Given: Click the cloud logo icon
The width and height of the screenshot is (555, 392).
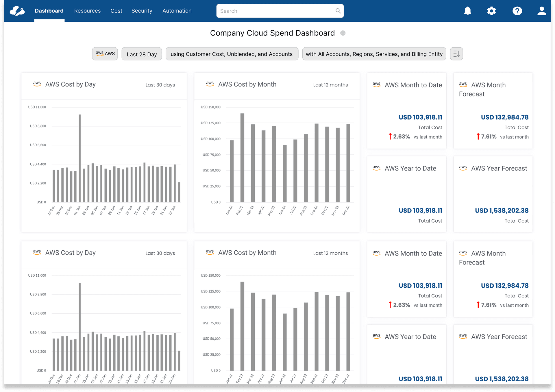Looking at the screenshot, I should click(x=17, y=11).
